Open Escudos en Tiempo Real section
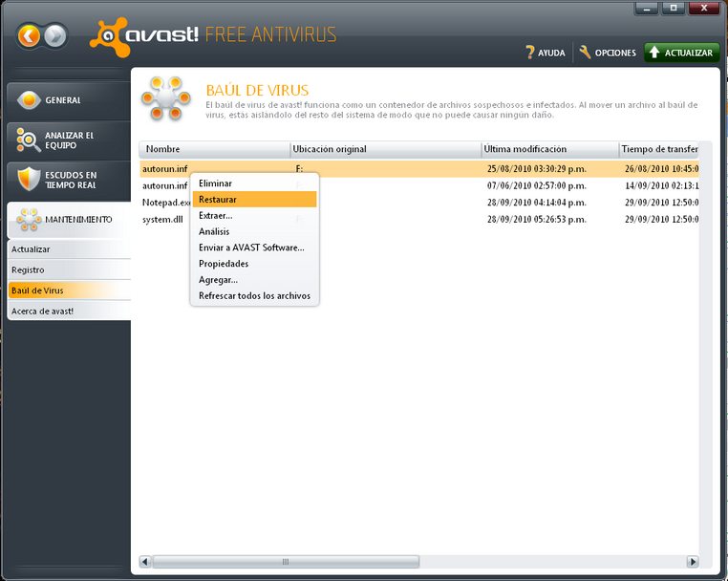 click(x=69, y=180)
